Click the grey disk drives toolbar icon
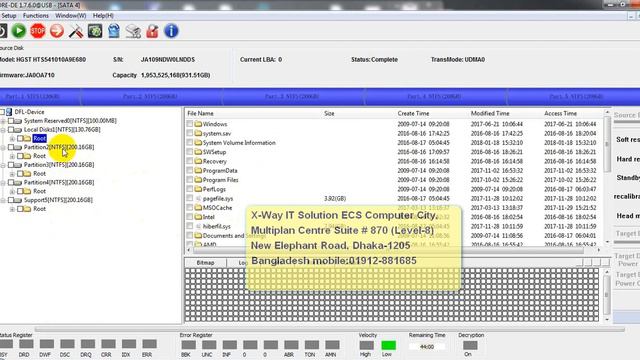 tap(133, 31)
